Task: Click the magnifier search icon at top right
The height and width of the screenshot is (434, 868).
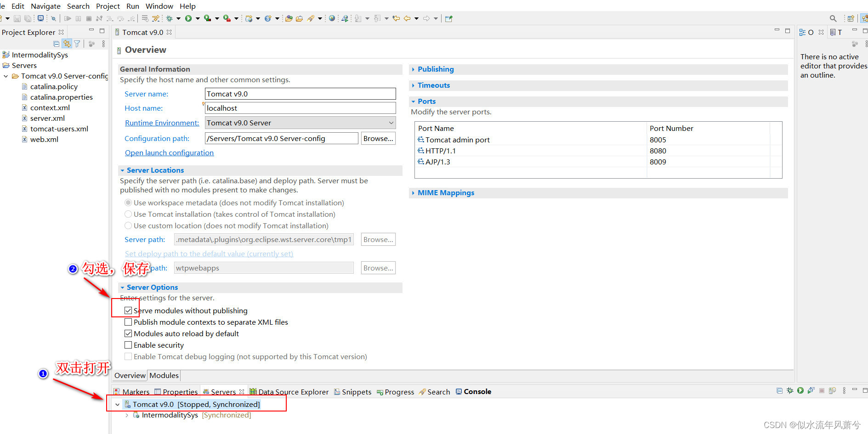Action: 833,18
